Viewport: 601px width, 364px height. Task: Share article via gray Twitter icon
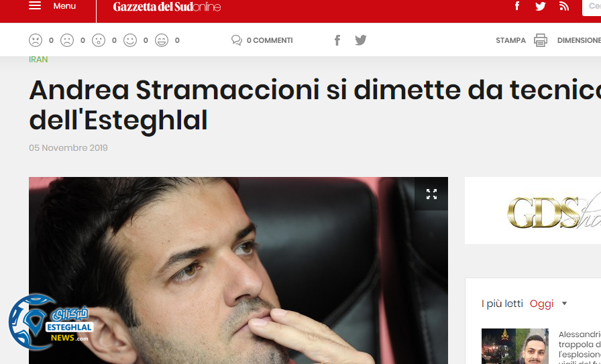(361, 40)
